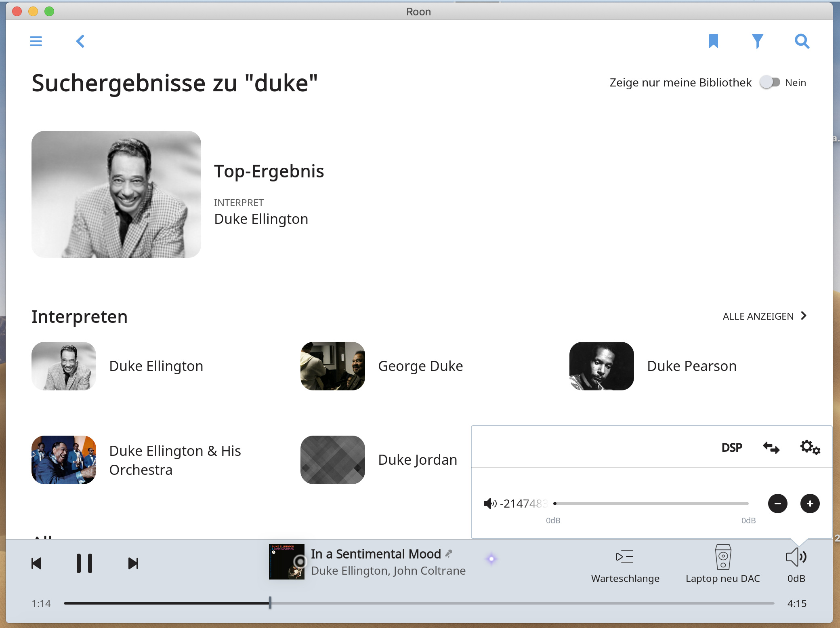Viewport: 840px width, 628px height.
Task: Click the transfer zone arrows icon
Action: pyautogui.click(x=771, y=448)
